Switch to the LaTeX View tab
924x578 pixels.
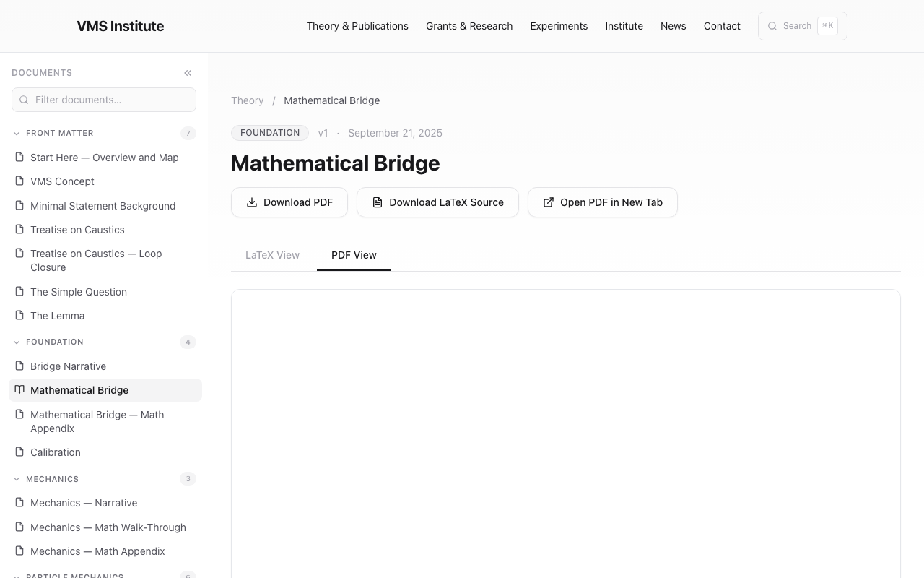pyautogui.click(x=272, y=255)
